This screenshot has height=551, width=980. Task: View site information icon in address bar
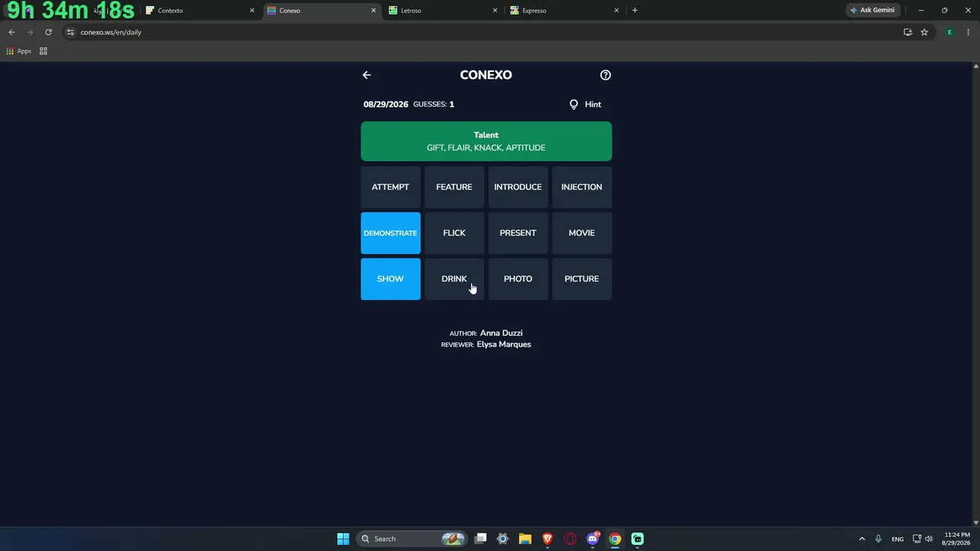pyautogui.click(x=70, y=32)
